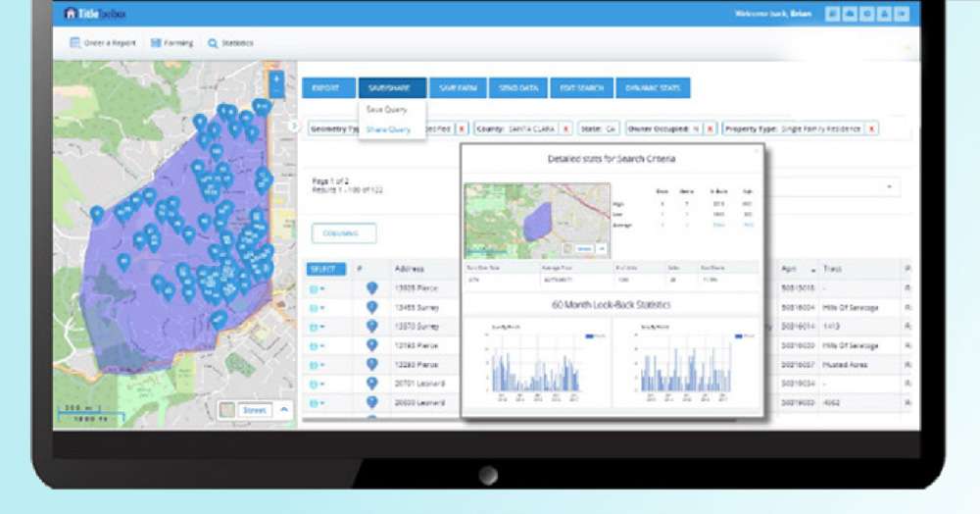Open the Order a Report menu

(x=103, y=43)
